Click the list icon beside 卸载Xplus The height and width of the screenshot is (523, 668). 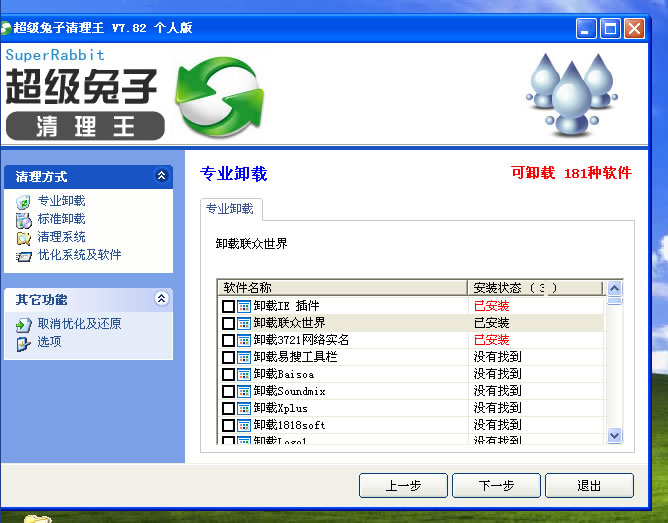(x=244, y=408)
